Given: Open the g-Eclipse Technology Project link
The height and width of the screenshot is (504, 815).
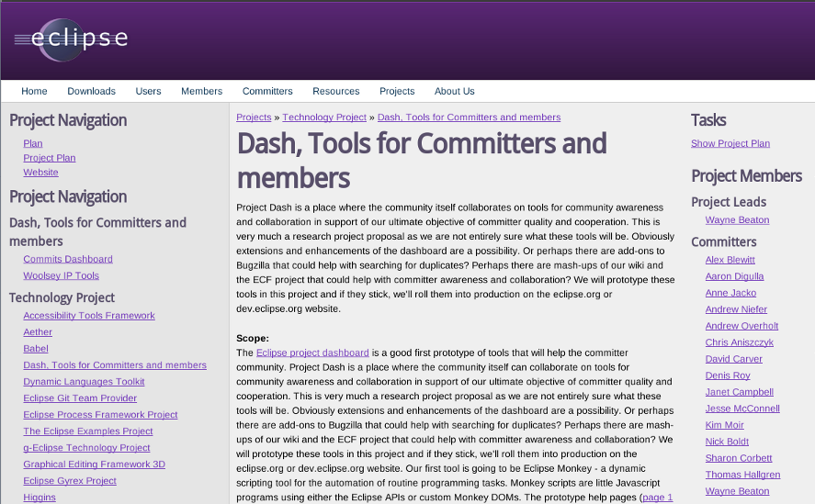Looking at the screenshot, I should point(86,448).
